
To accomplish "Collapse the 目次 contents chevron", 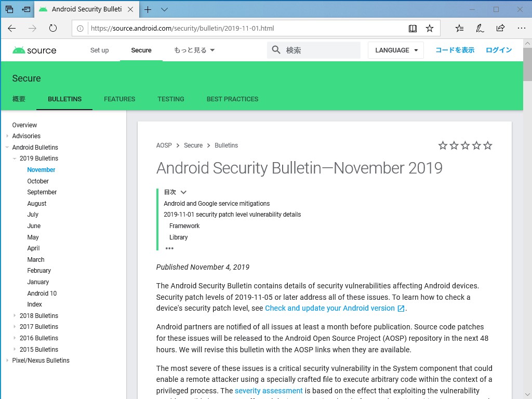I will coord(183,192).
